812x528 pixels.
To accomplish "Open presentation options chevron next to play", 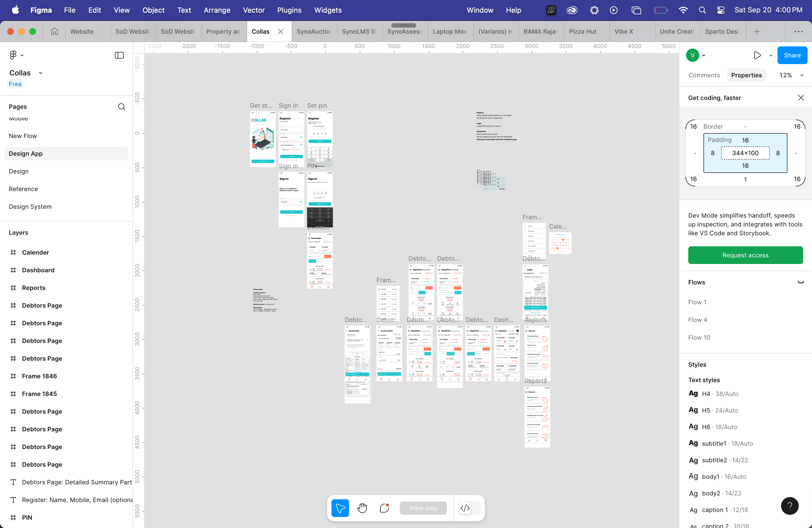I will (x=770, y=56).
